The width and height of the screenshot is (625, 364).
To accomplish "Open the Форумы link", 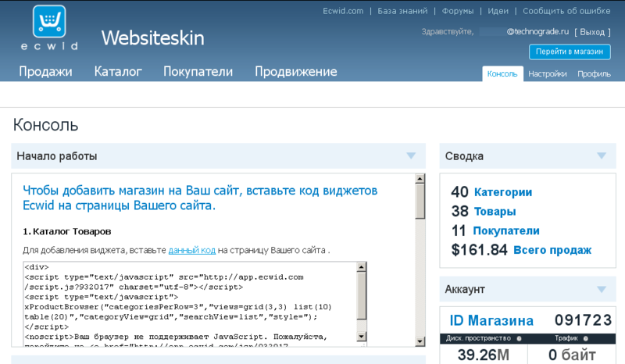I will pos(458,11).
